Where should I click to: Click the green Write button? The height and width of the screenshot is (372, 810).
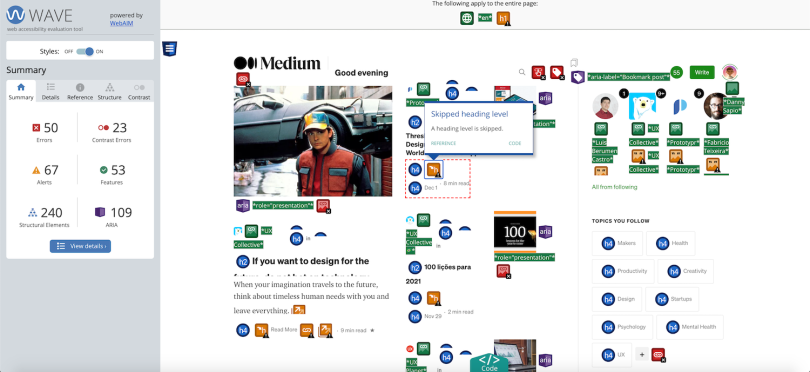tap(702, 72)
